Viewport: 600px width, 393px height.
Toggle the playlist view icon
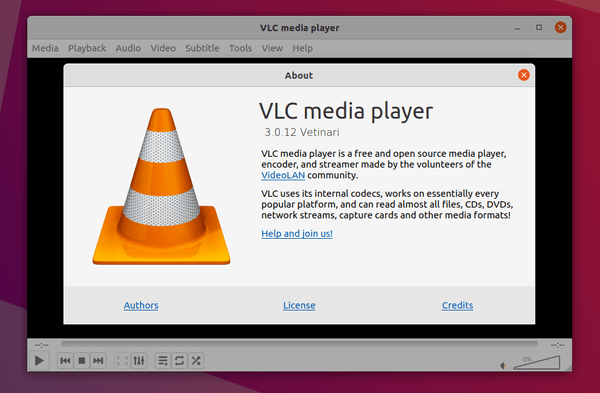[x=163, y=360]
